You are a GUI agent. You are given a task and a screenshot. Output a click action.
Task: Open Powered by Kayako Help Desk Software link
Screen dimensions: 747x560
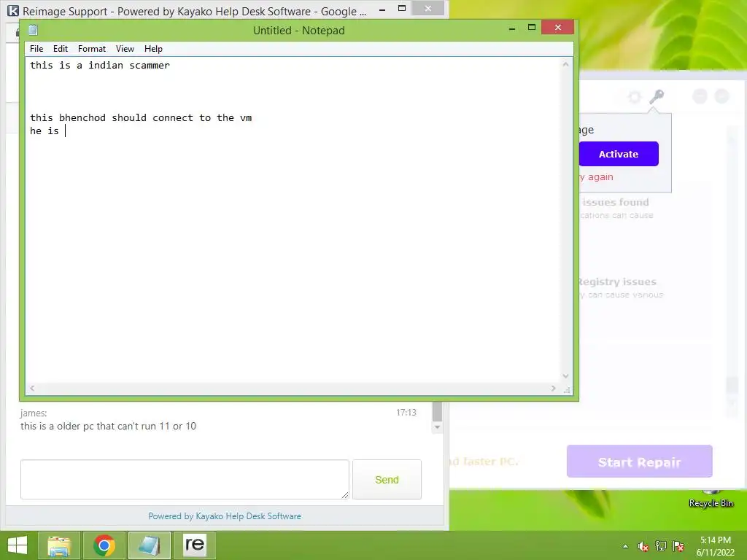225,516
